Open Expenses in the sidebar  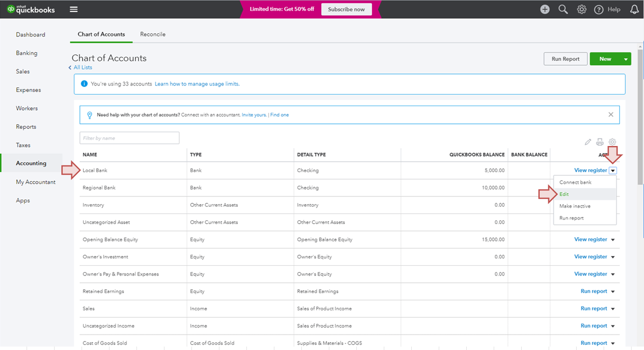tap(28, 90)
